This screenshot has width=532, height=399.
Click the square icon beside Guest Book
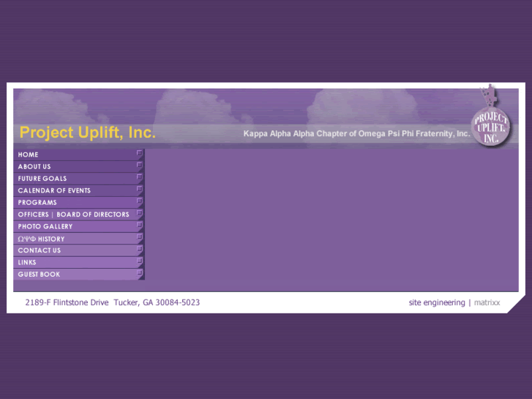[139, 272]
